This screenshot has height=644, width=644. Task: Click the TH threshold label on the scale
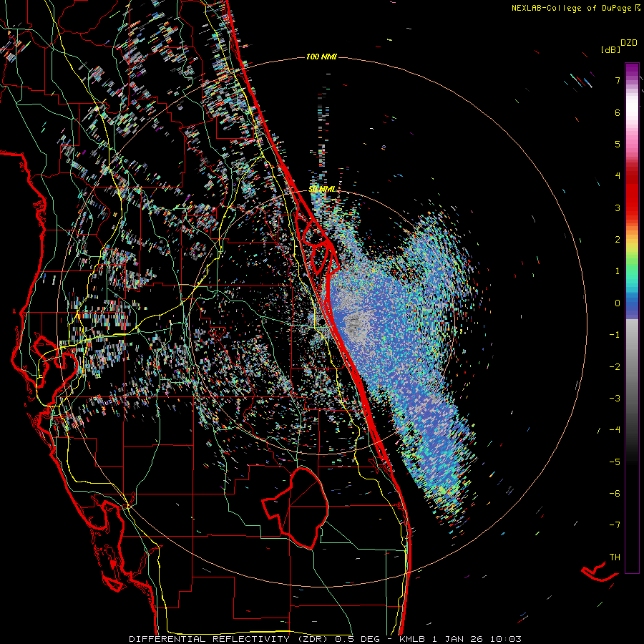615,557
